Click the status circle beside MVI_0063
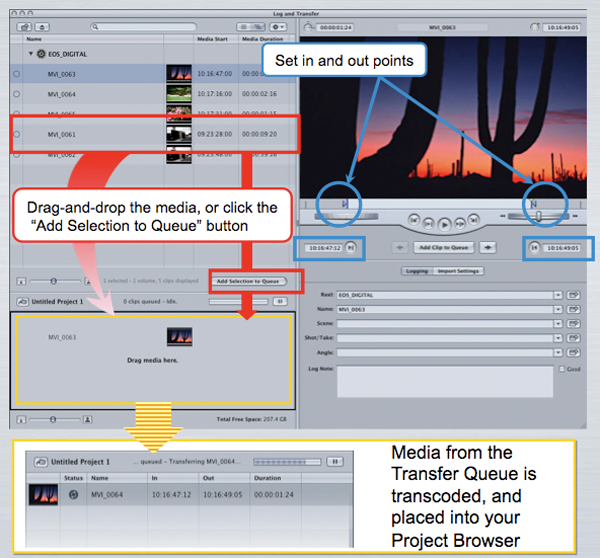This screenshot has height=558, width=600. tap(16, 74)
